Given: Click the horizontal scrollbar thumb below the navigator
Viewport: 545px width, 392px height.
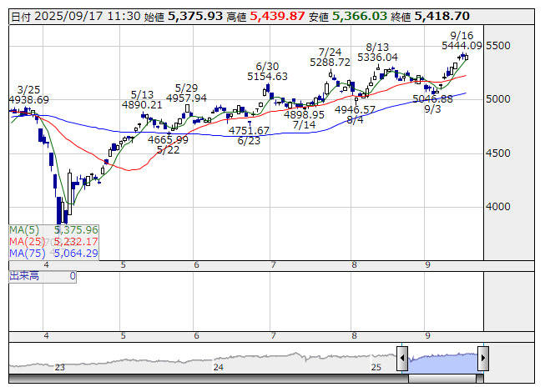Looking at the screenshot, I should [x=442, y=379].
